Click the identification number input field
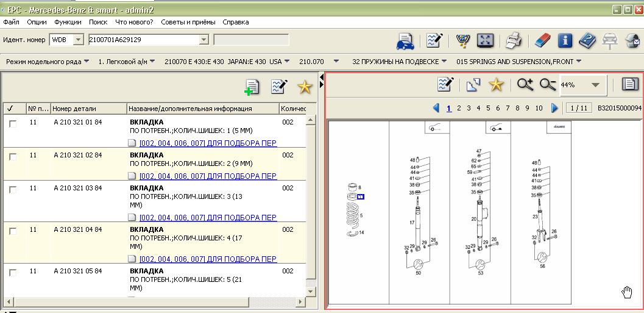 (143, 40)
